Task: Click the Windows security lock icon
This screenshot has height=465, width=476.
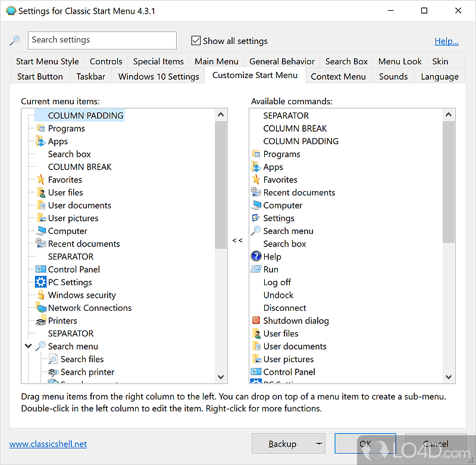Action: 40,295
